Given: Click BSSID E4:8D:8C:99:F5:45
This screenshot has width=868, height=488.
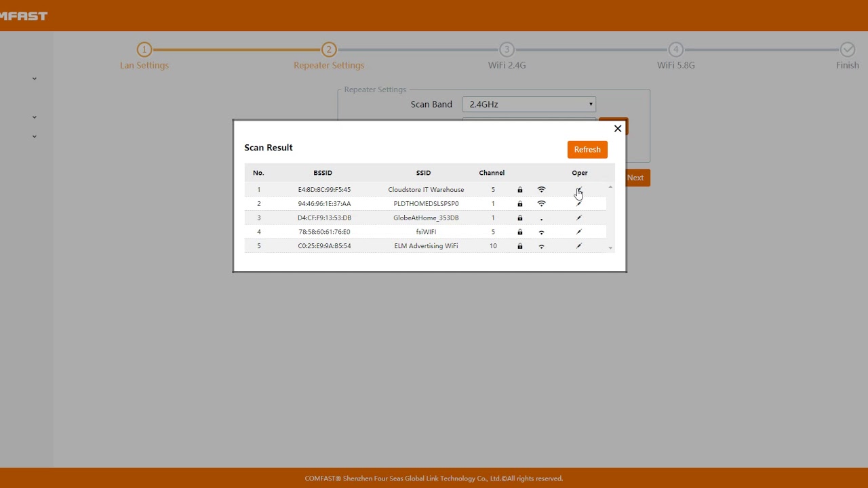Looking at the screenshot, I should coord(324,190).
